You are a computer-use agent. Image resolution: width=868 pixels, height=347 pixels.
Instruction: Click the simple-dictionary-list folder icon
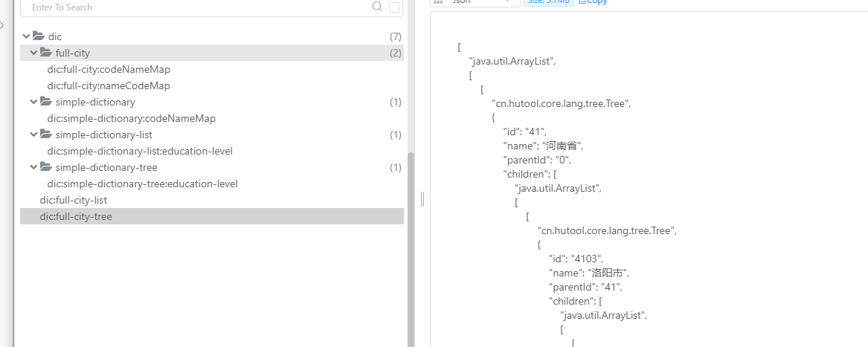pyautogui.click(x=46, y=134)
